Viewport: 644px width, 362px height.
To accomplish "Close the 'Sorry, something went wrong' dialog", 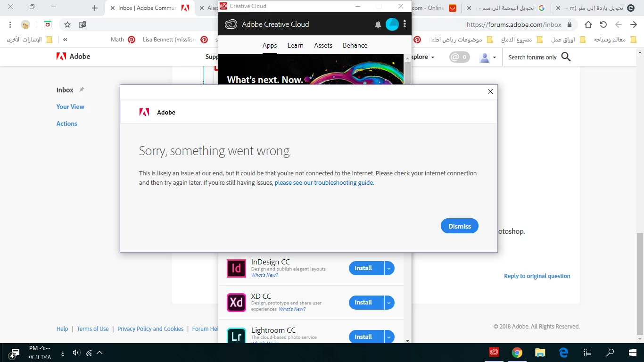I will coord(490,91).
